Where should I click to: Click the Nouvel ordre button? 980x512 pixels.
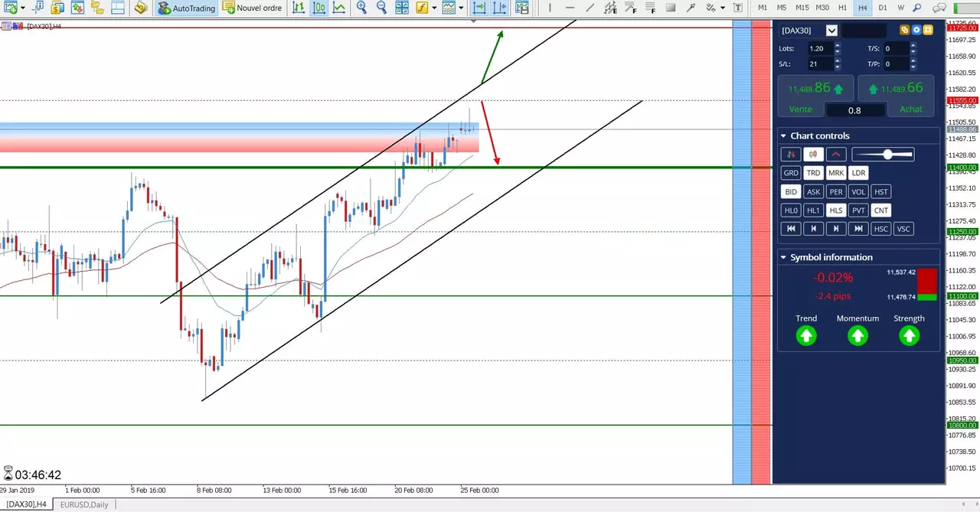[253, 8]
